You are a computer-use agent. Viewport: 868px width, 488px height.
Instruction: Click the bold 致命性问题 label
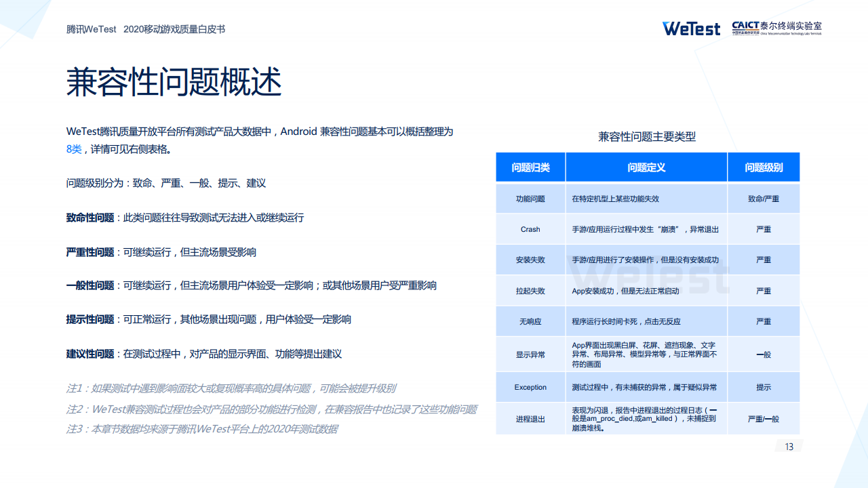90,218
